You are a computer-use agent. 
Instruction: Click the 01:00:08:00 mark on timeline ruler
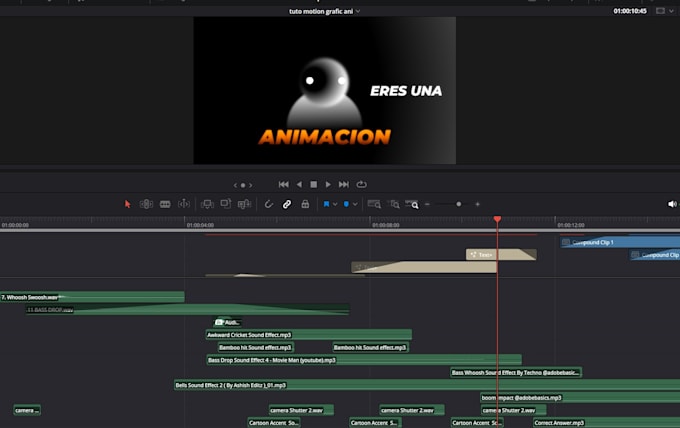386,225
